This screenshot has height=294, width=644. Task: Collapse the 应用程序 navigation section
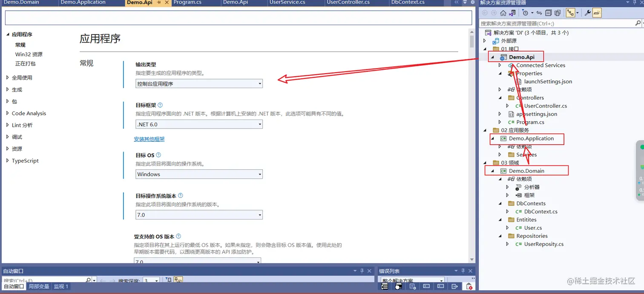click(8, 34)
